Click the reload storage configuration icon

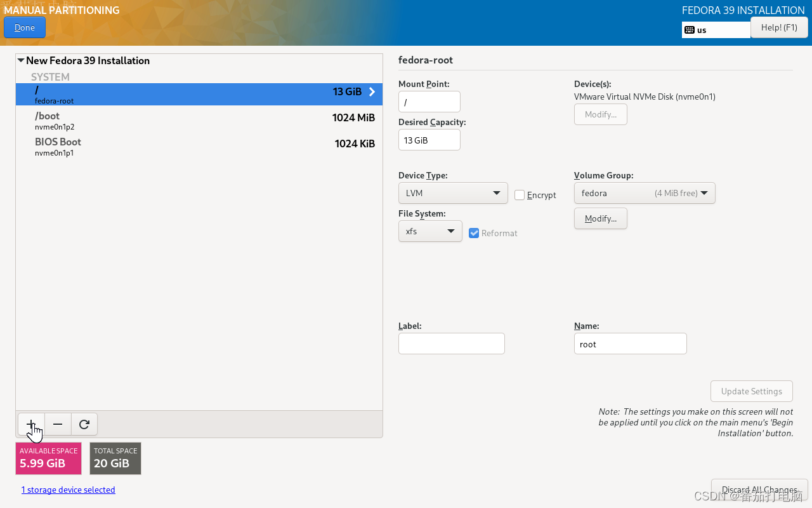pos(84,424)
